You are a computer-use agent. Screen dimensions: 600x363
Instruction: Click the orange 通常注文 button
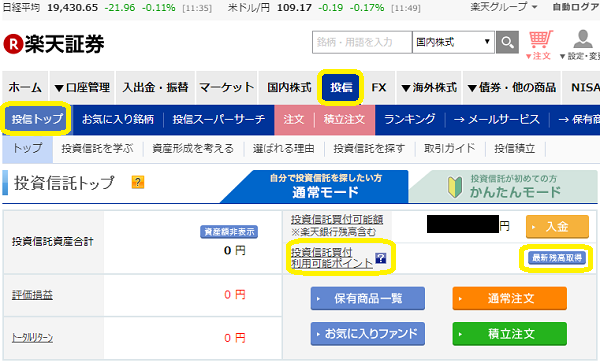(x=510, y=298)
